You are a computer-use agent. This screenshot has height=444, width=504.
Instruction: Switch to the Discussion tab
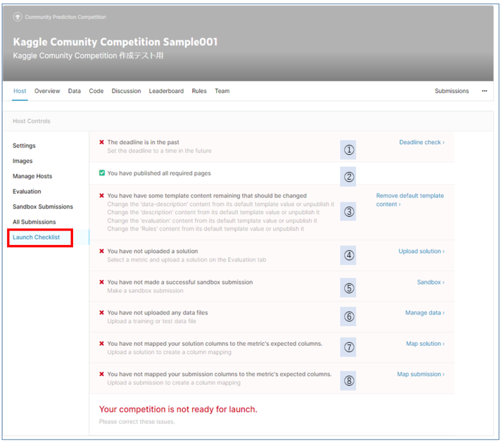click(x=126, y=91)
